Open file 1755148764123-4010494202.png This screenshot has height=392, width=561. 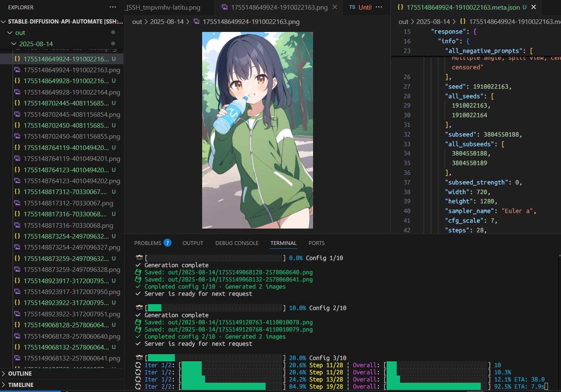click(x=72, y=181)
